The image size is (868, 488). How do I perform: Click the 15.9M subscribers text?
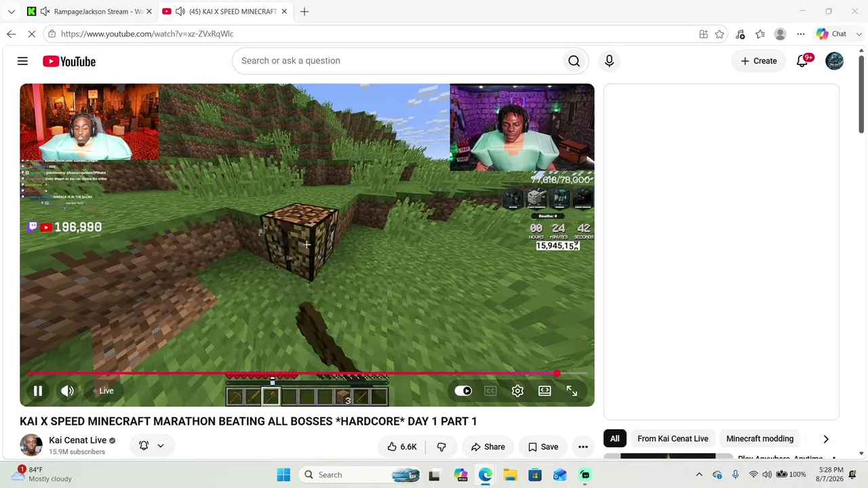pos(77,452)
